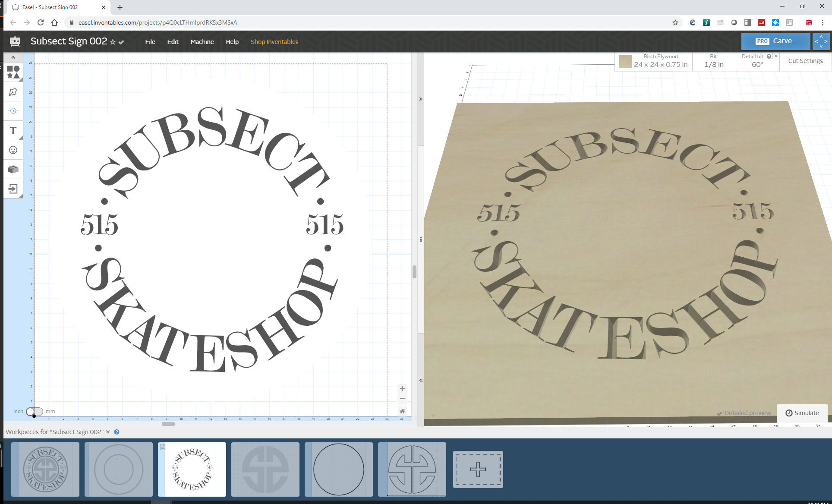Open the Icons smiley library
Screen dimensions: 832x504
[13, 150]
